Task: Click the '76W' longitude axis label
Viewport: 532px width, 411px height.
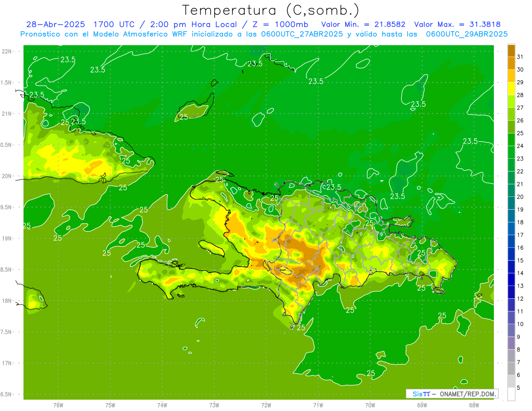Action: click(58, 405)
